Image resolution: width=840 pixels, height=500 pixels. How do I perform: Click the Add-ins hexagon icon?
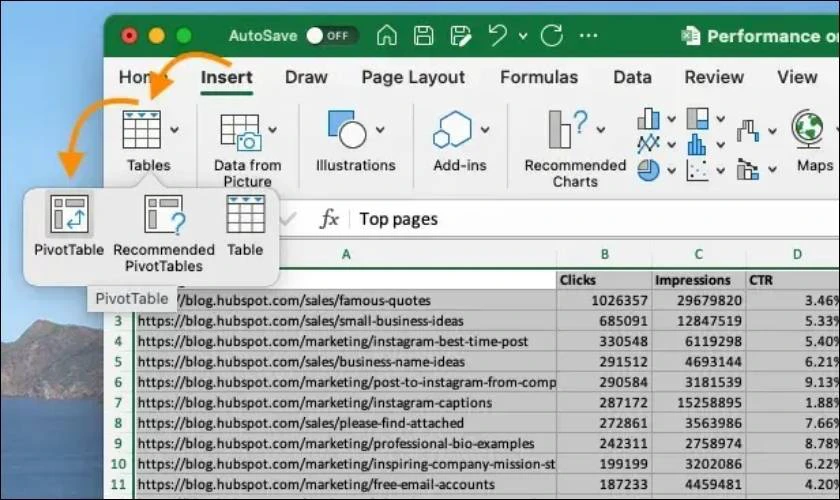coord(453,129)
